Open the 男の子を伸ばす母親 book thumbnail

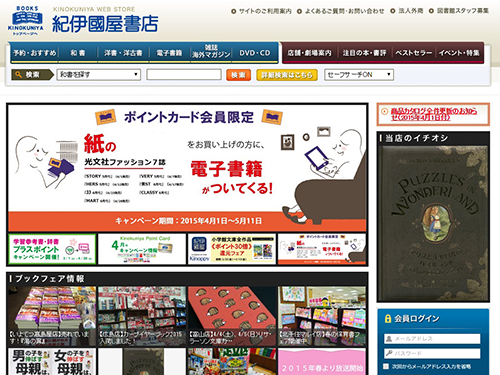(x=52, y=362)
